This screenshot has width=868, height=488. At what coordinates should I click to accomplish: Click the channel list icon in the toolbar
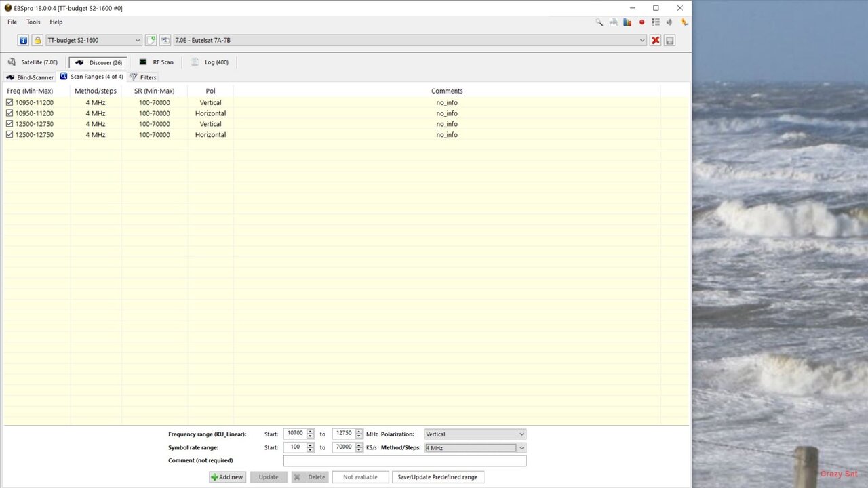coord(655,22)
